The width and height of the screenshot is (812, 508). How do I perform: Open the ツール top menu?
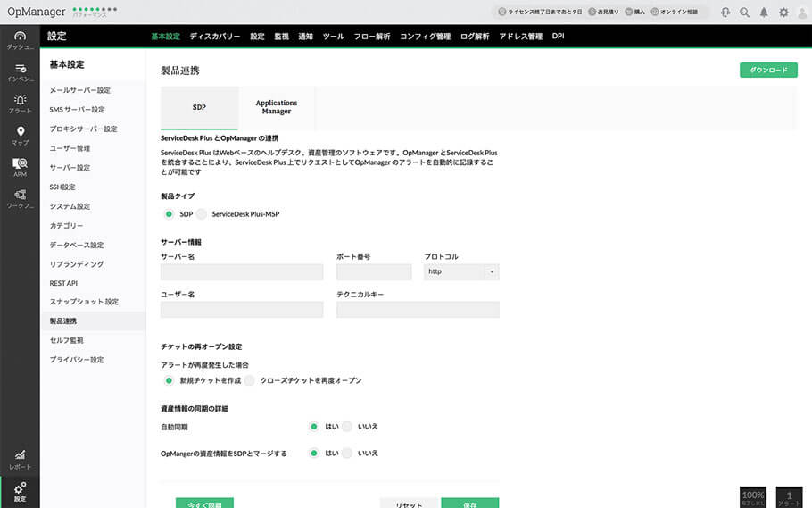(x=334, y=37)
